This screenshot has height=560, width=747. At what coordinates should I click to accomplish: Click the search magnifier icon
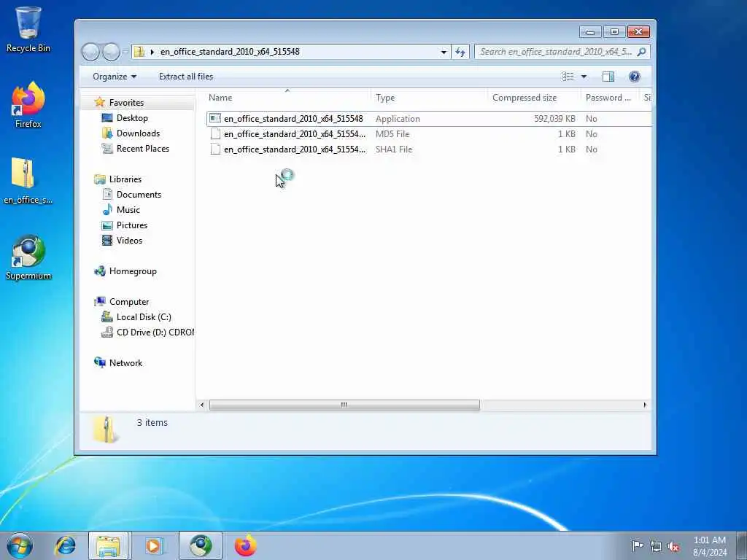(x=641, y=52)
